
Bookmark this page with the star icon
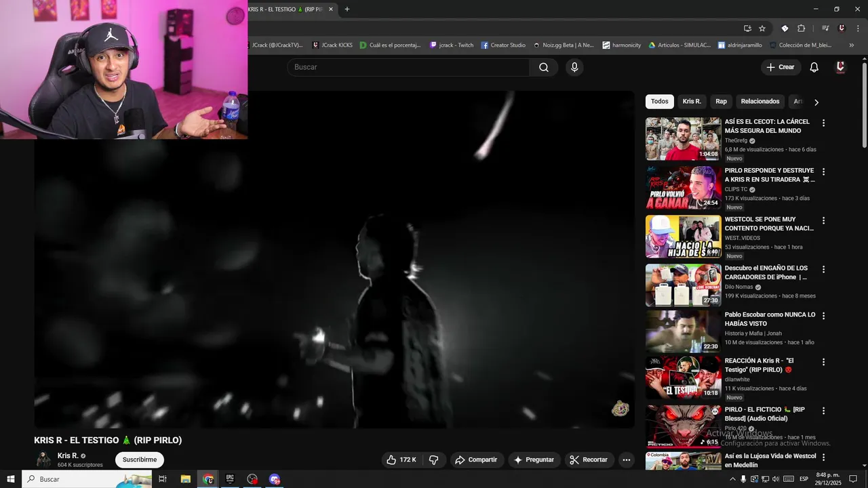762,28
